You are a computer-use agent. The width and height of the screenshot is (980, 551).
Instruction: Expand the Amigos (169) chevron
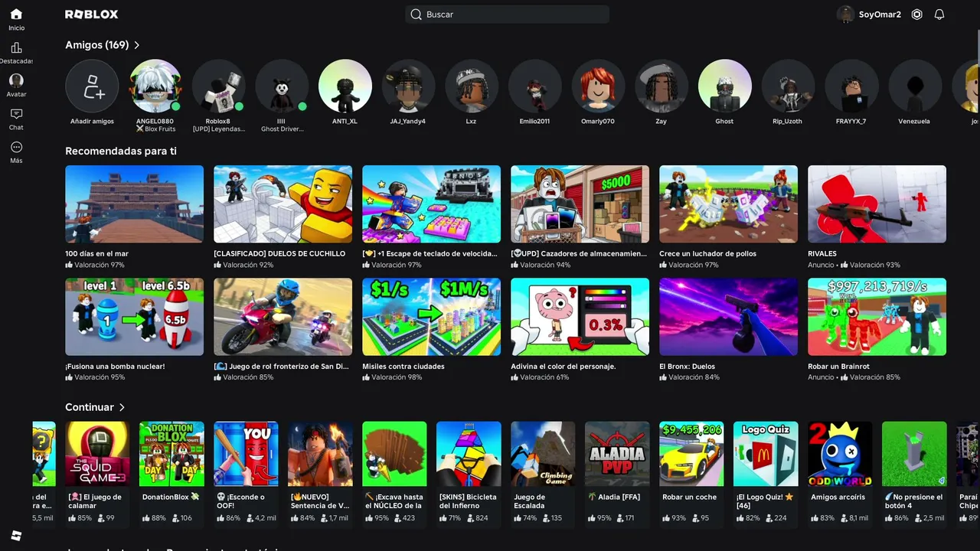137,45
